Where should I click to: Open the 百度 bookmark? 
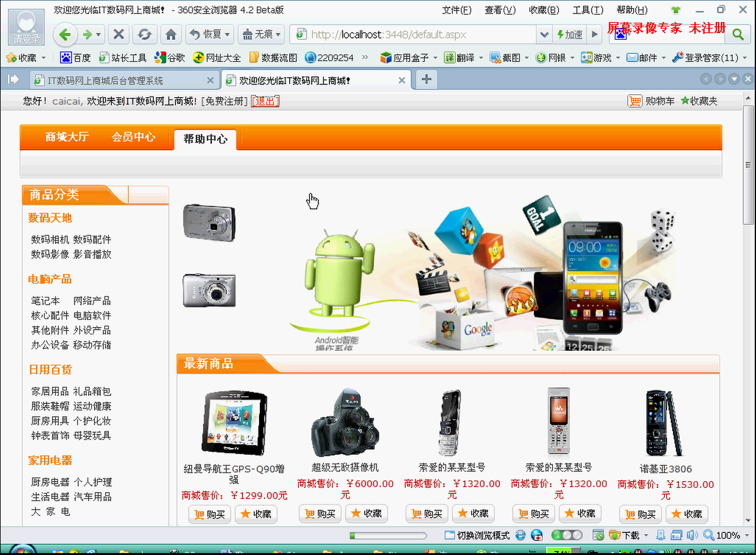tap(75, 57)
